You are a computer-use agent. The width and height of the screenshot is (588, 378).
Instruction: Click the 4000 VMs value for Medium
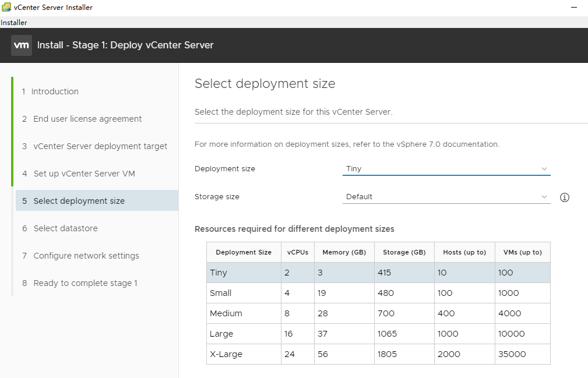click(510, 313)
